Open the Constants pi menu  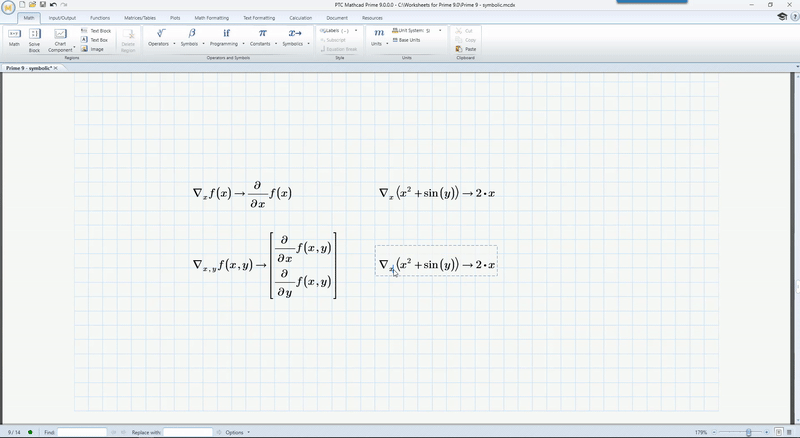coord(262,37)
